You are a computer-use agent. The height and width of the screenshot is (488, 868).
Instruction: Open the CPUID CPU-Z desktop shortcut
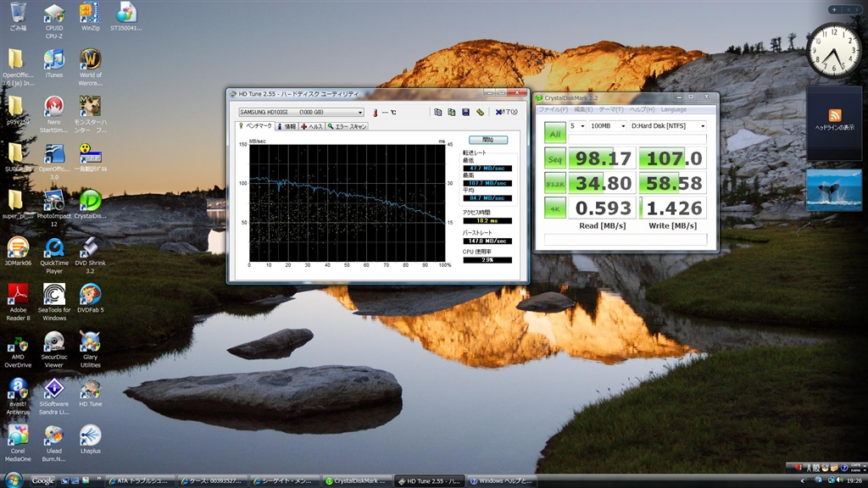[54, 20]
